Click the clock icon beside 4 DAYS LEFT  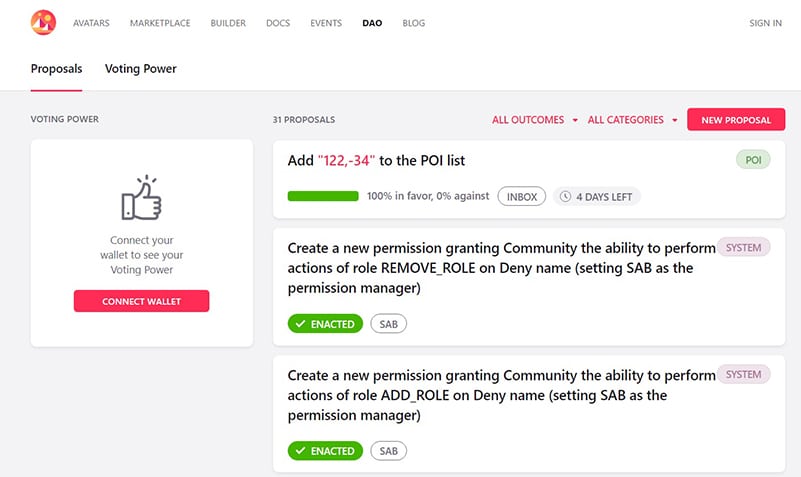565,197
